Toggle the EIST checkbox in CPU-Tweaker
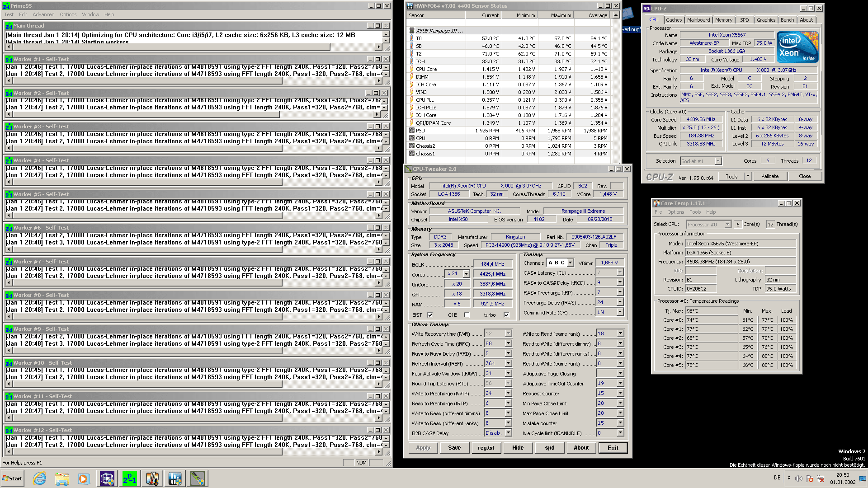Image resolution: width=868 pixels, height=488 pixels. (x=430, y=315)
